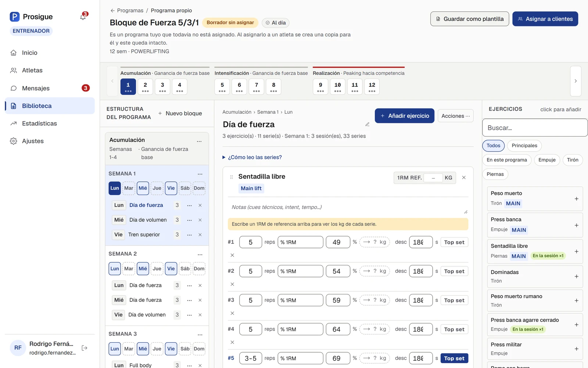Expand the ¿Cómo leo las series? explanation
The image size is (588, 368).
click(x=252, y=157)
